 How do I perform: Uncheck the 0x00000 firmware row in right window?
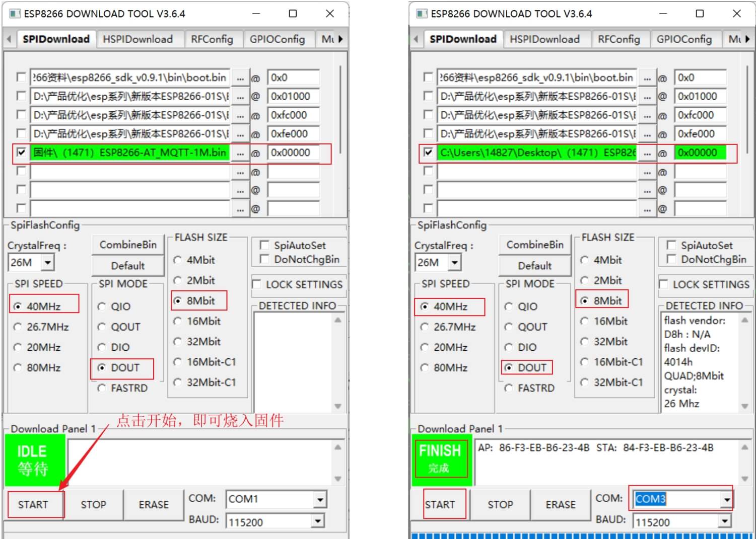point(428,152)
